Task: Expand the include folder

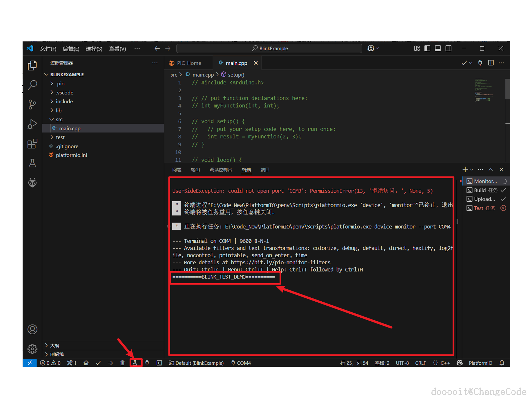Action: click(x=64, y=101)
